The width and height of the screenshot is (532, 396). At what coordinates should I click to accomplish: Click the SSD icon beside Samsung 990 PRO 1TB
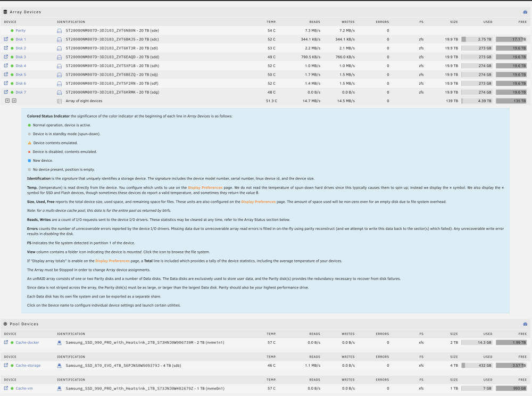[x=60, y=389]
